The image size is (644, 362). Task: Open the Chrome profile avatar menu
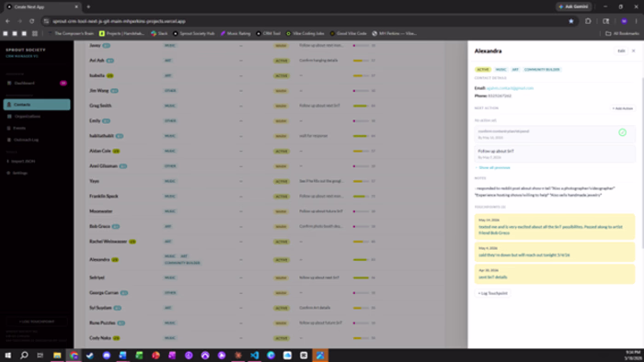pos(624,21)
